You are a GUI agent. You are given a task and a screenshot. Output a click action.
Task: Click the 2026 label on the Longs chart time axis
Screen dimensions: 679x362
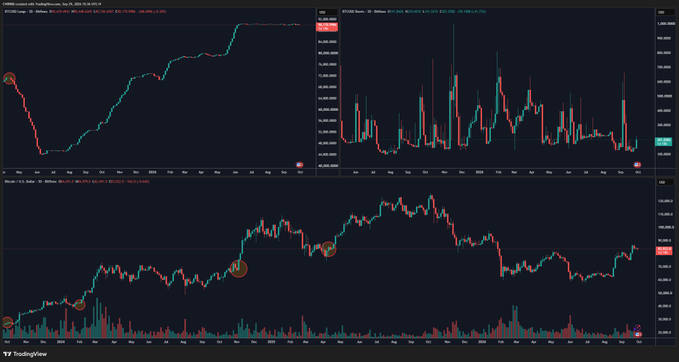pyautogui.click(x=152, y=172)
